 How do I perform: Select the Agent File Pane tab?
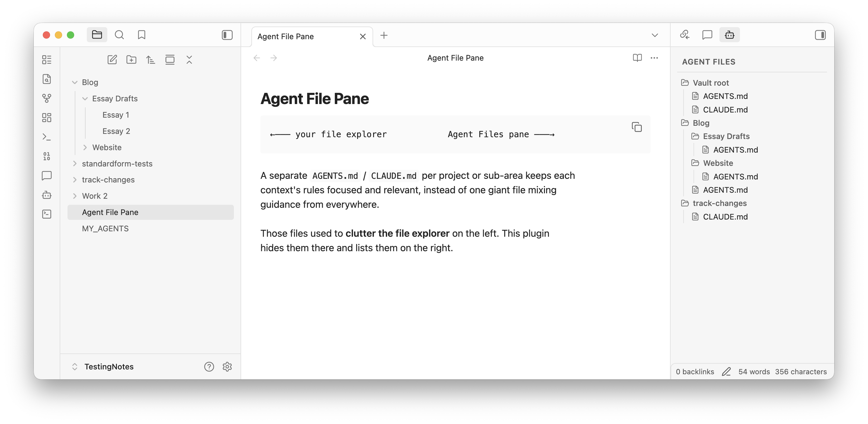click(x=312, y=36)
